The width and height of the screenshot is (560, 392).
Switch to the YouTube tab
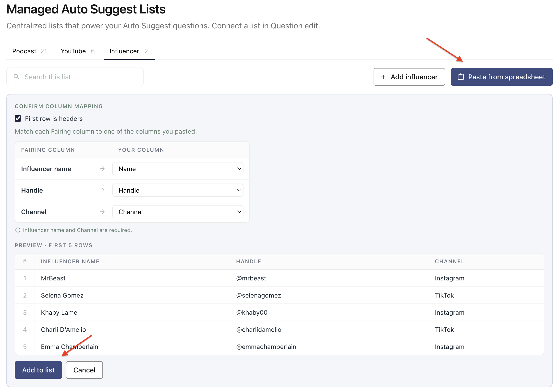point(78,51)
